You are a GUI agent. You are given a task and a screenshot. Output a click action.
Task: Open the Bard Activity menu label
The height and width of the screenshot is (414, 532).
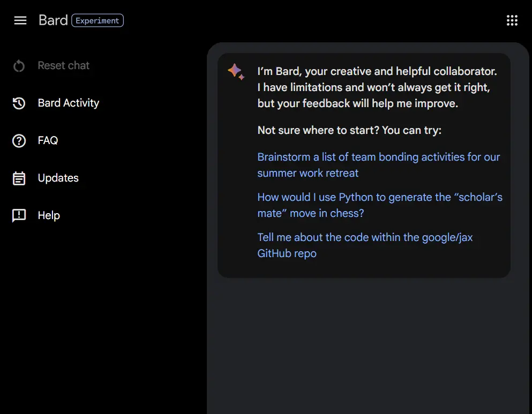69,103
